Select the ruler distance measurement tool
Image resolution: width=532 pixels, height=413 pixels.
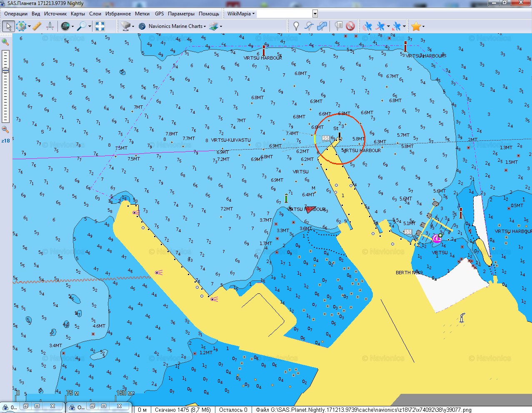click(37, 26)
